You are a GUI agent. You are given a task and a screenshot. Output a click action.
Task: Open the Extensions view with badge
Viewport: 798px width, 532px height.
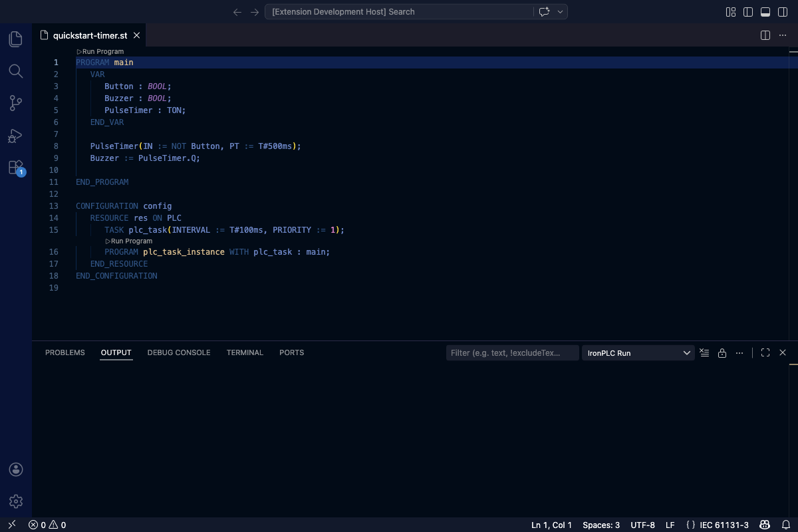tap(16, 168)
